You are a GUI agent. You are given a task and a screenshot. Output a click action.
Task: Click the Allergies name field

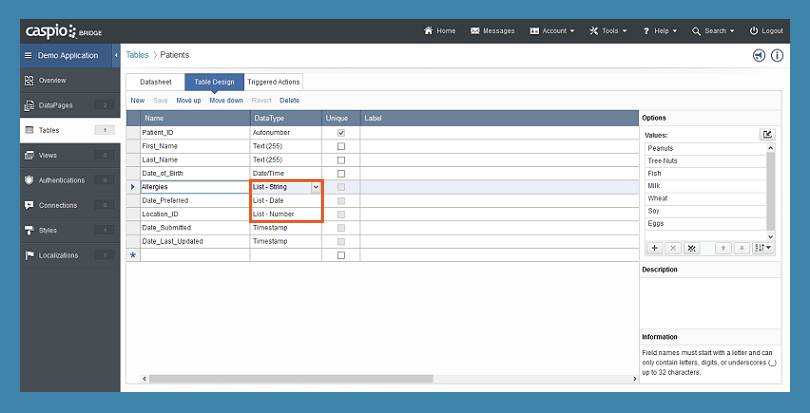tap(195, 187)
